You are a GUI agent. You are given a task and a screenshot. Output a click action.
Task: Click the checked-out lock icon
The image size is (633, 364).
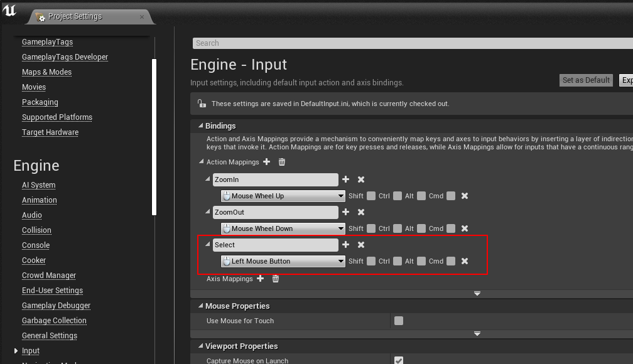coord(202,104)
